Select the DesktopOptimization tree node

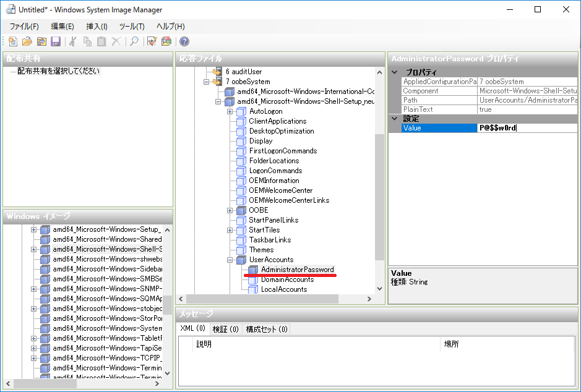point(282,131)
